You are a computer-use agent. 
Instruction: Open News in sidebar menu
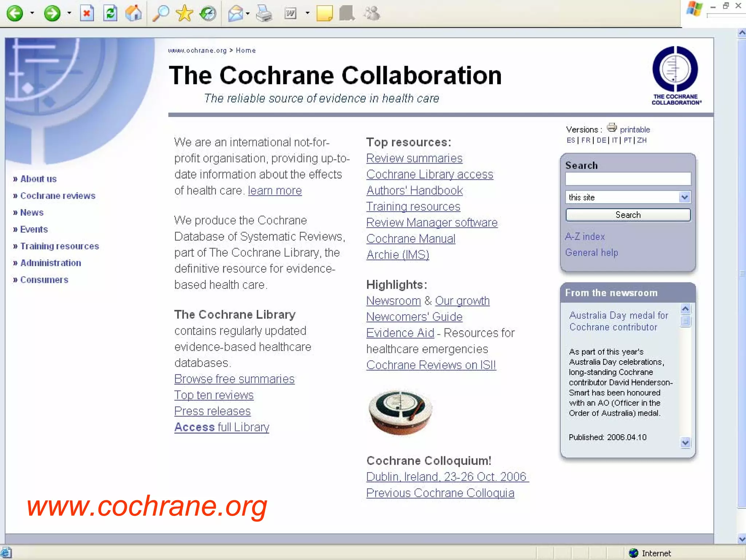(32, 212)
